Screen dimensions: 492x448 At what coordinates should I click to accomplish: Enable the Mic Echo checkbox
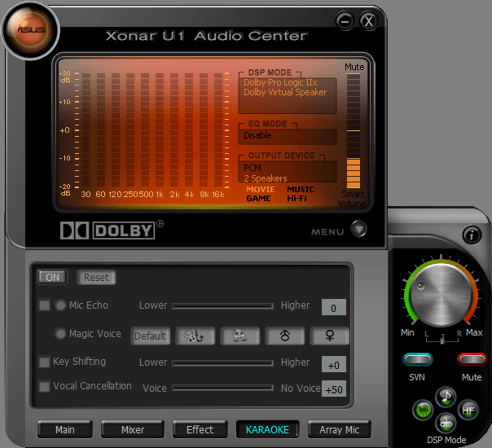coord(44,305)
